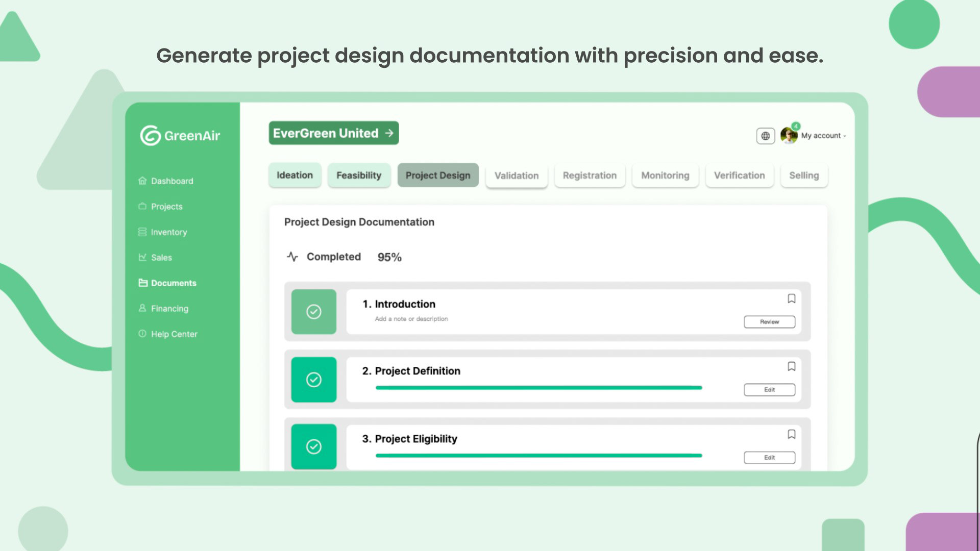Toggle the Introduction completion checkmark
980x551 pixels.
pos(313,312)
